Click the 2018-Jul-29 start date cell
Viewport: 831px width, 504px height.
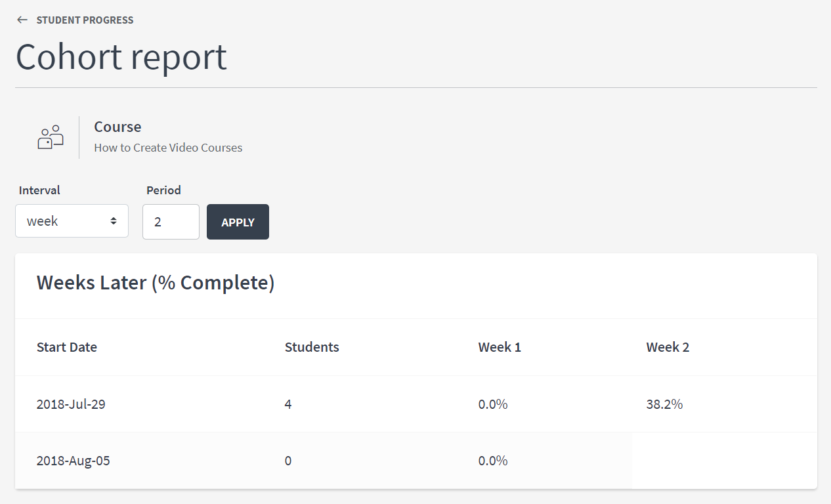tap(71, 404)
